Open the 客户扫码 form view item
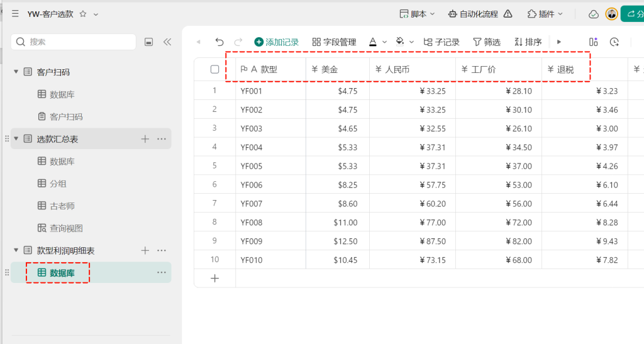 click(60, 116)
